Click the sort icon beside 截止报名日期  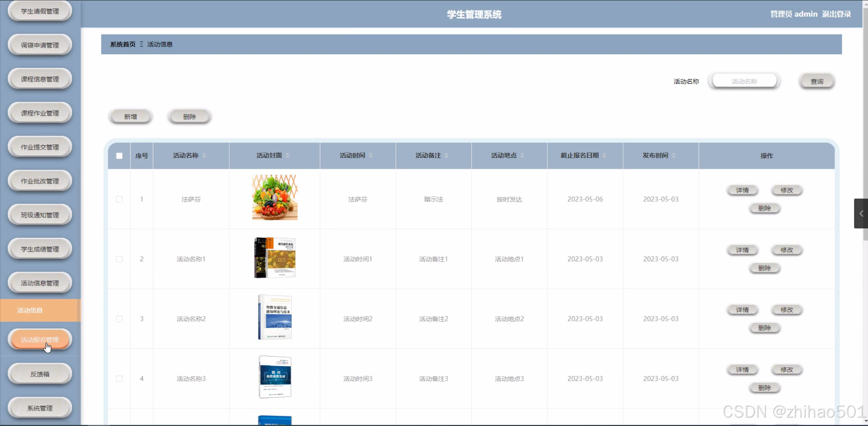pos(604,156)
